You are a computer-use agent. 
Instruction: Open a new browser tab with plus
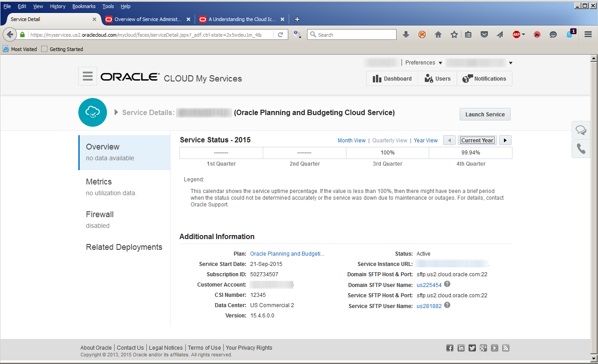coord(297,19)
